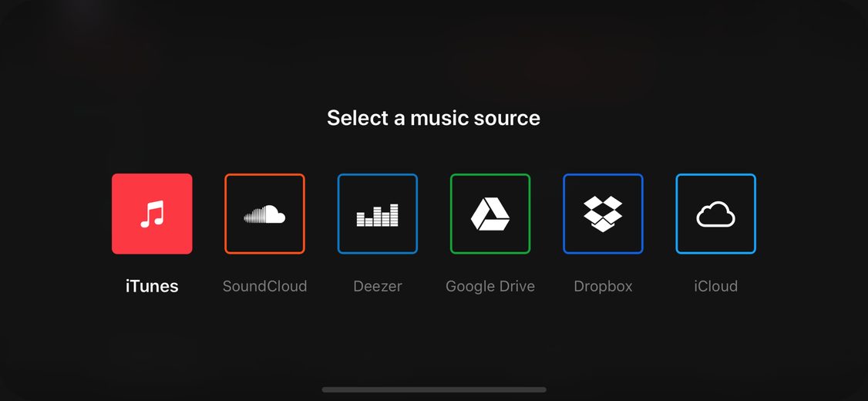The image size is (868, 401).
Task: Tap the Dropbox label text
Action: [x=603, y=286]
